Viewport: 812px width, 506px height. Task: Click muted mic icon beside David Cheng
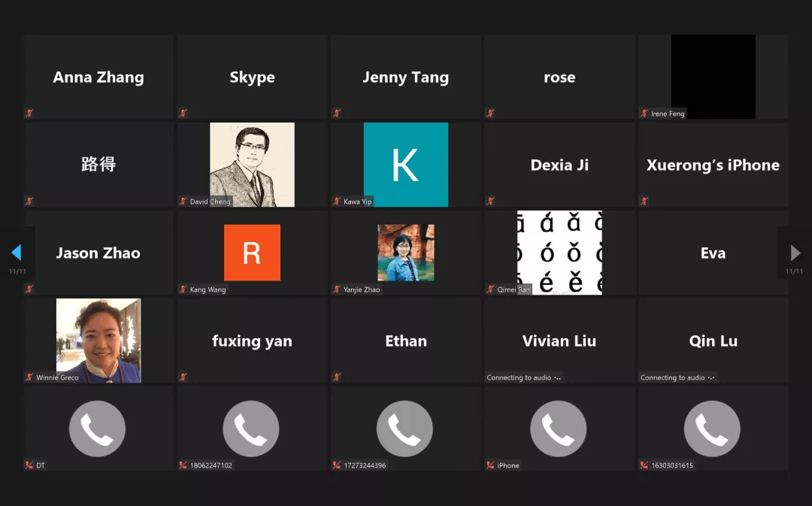pyautogui.click(x=183, y=201)
